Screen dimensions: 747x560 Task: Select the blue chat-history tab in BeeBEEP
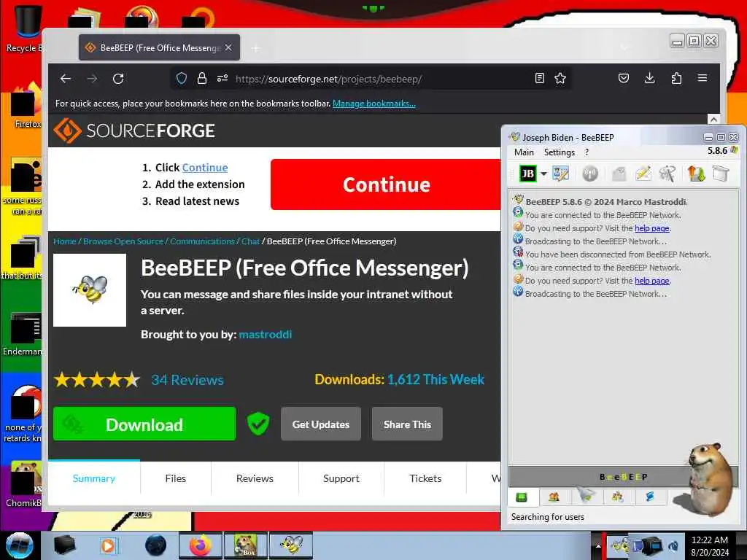649,497
